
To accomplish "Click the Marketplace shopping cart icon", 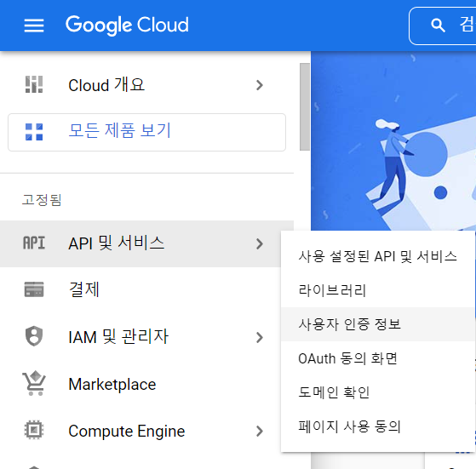I will (34, 383).
